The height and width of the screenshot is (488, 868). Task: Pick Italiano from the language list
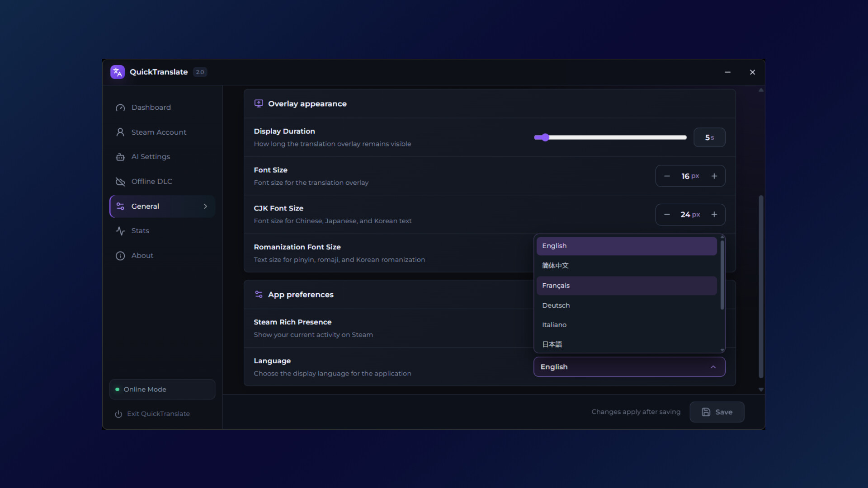(627, 325)
